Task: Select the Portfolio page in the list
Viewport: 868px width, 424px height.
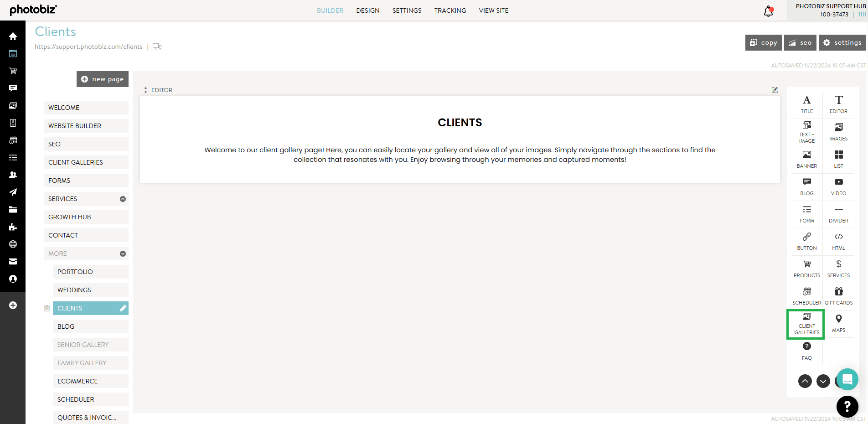Action: tap(91, 272)
